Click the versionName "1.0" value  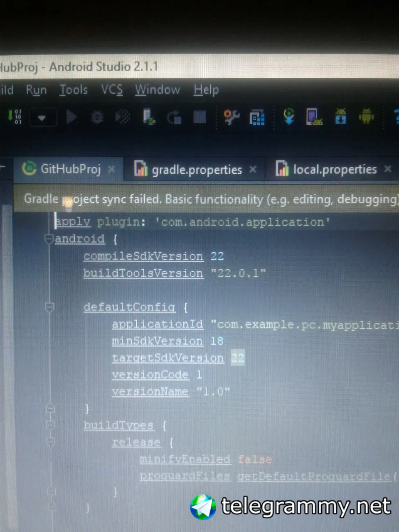213,392
